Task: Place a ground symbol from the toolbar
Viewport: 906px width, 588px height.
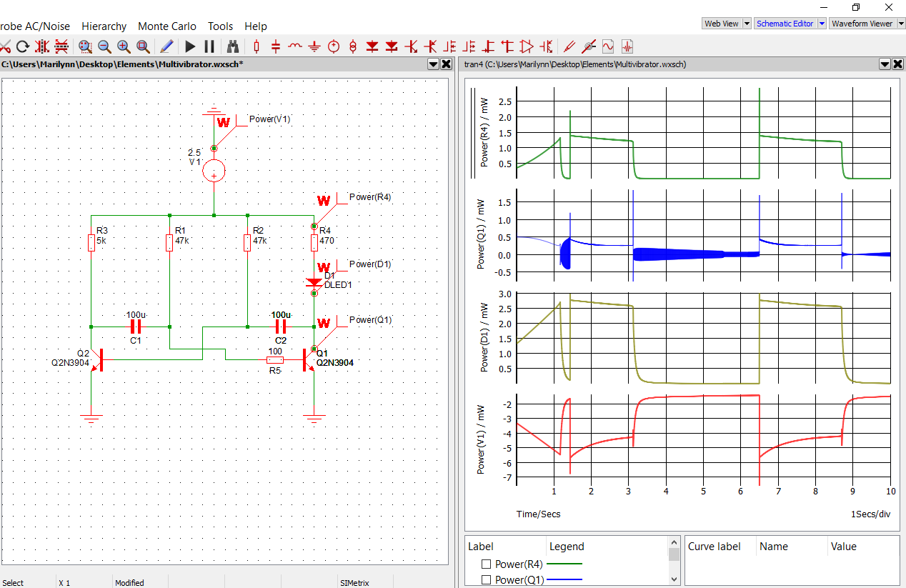Action: (x=314, y=46)
